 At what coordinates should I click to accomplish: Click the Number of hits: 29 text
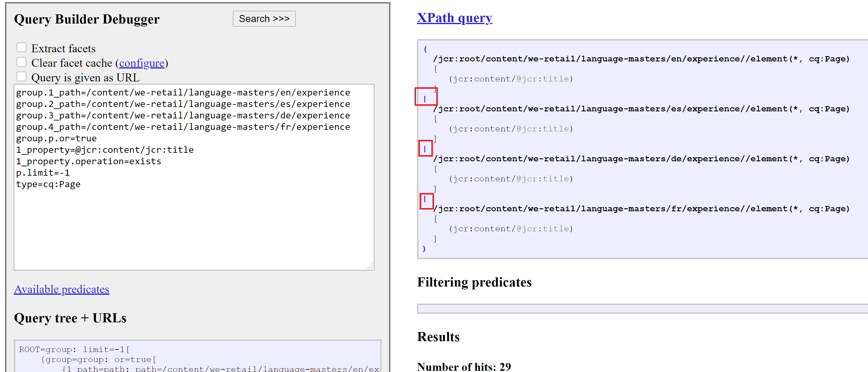464,366
